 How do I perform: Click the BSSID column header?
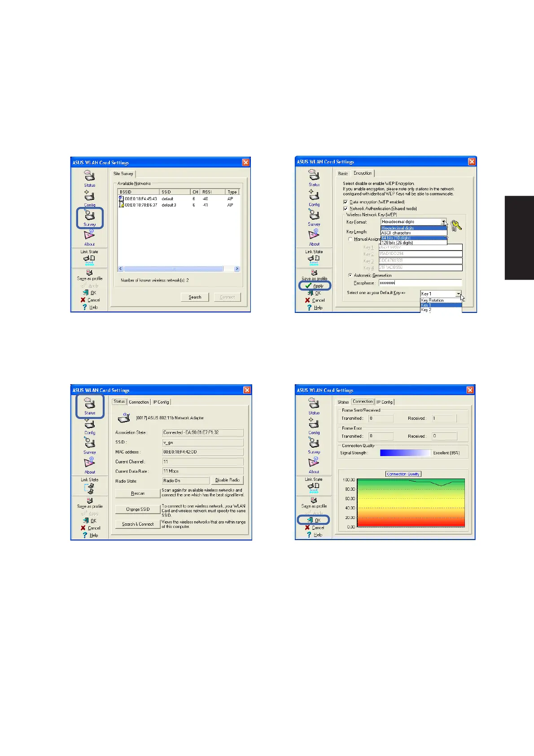point(139,192)
